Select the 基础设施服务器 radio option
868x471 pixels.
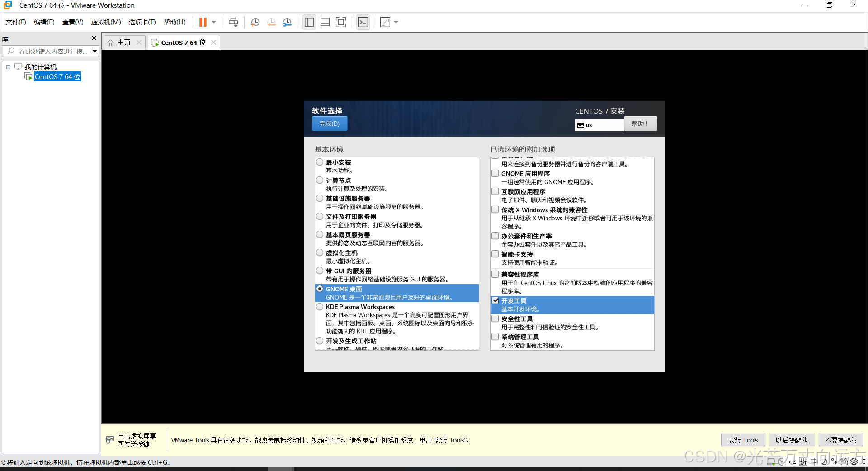point(320,198)
